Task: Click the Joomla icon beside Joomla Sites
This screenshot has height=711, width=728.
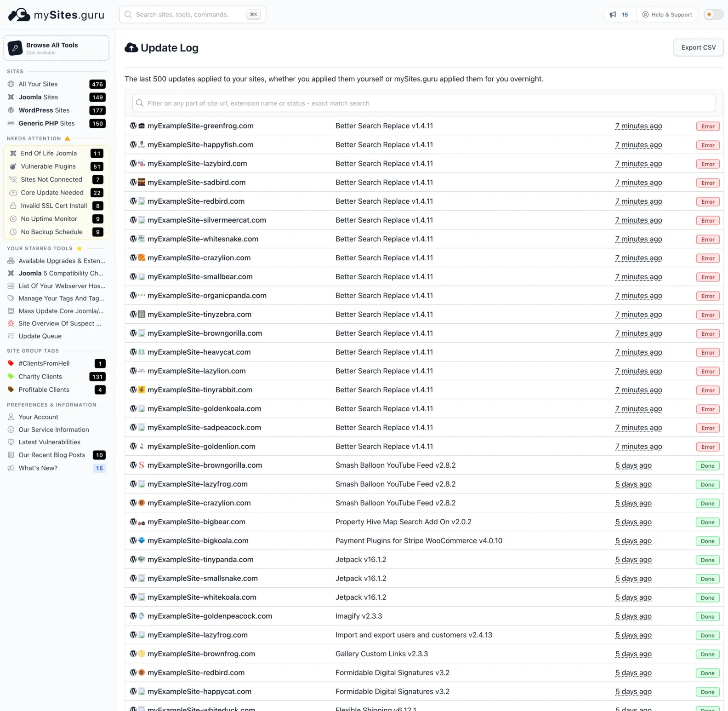Action: (x=11, y=97)
